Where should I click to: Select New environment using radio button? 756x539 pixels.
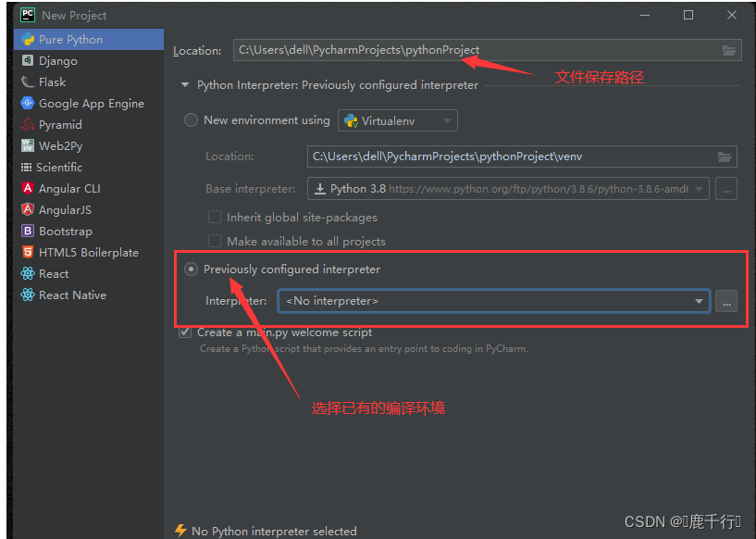click(x=191, y=120)
